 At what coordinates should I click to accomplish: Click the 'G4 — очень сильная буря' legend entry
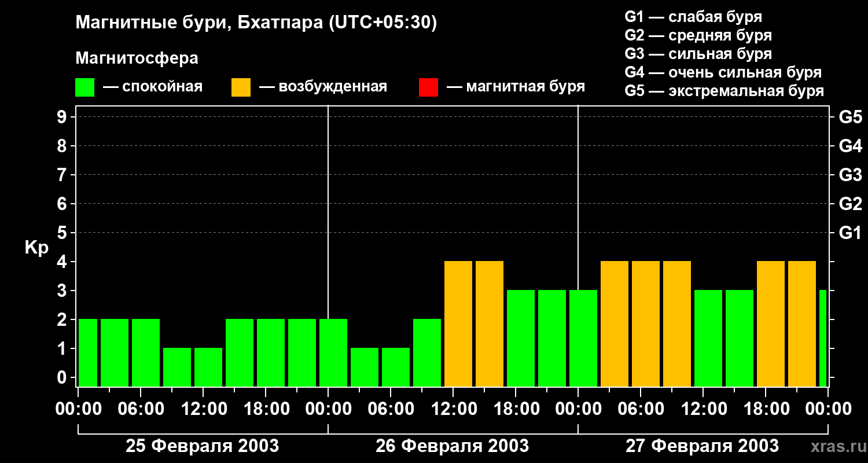(723, 72)
